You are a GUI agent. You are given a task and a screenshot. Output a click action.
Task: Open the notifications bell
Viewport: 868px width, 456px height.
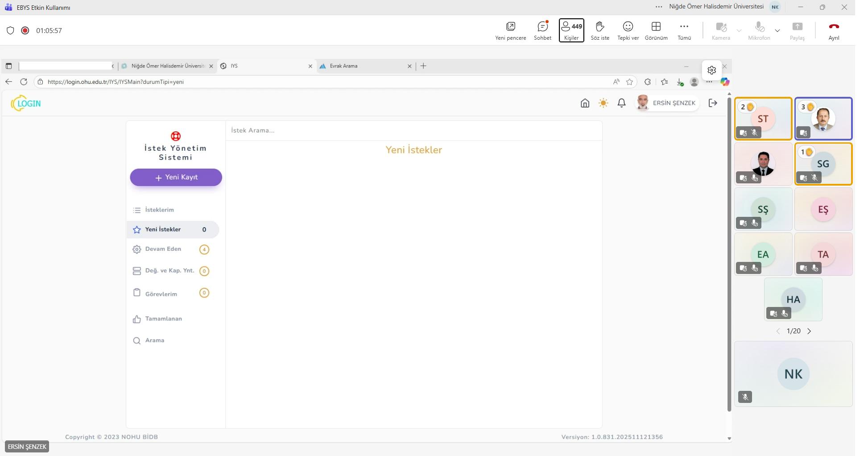pos(621,103)
